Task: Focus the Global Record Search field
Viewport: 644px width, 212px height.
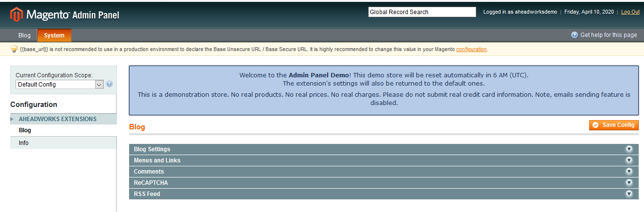Action: (422, 12)
